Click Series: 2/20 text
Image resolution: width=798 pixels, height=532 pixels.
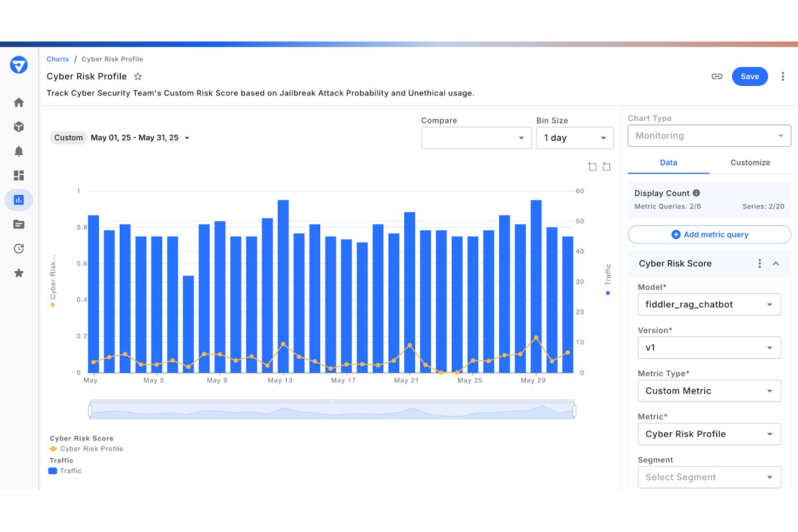coord(763,206)
